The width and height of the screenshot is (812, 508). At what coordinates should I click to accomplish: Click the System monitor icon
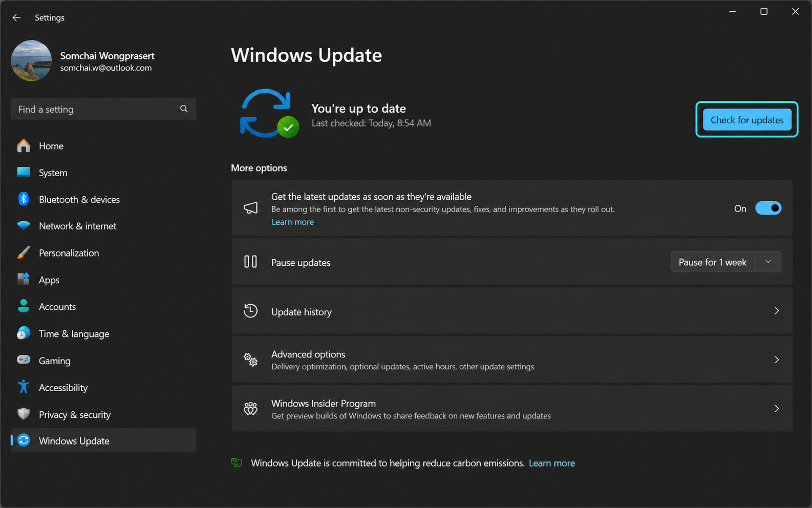[x=24, y=172]
